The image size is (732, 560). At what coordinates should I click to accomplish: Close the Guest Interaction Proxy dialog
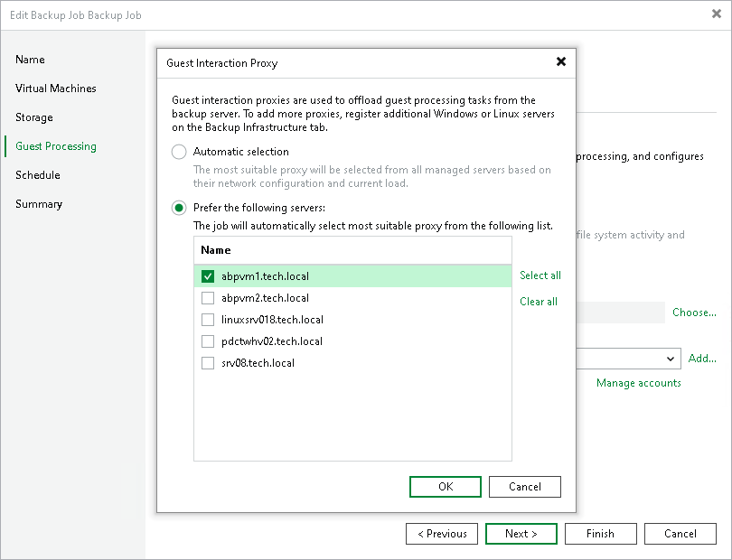(561, 61)
